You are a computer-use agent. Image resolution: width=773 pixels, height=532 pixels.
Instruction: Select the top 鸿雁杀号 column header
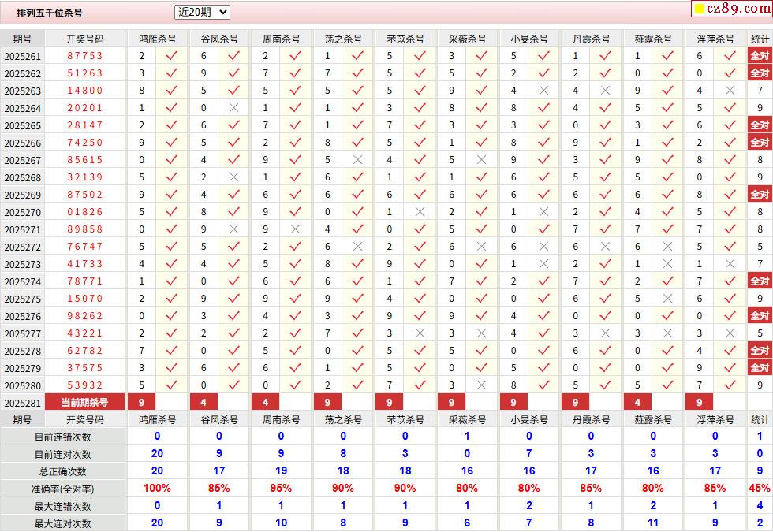157,39
